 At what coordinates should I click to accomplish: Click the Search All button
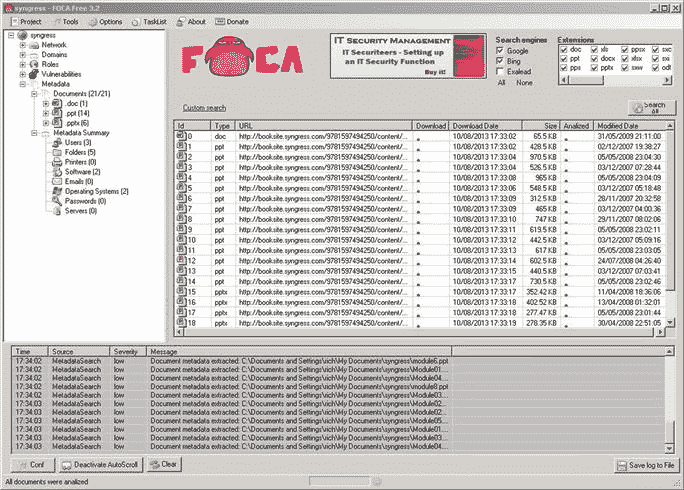coord(652,107)
